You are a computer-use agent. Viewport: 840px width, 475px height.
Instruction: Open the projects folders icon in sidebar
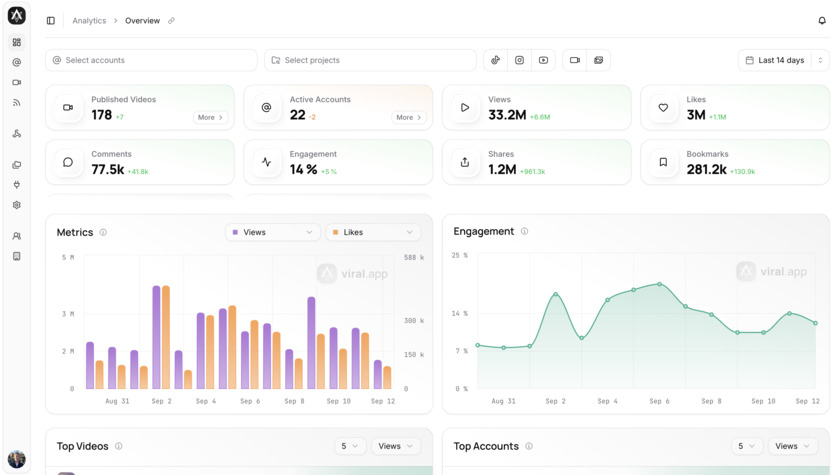[x=17, y=165]
